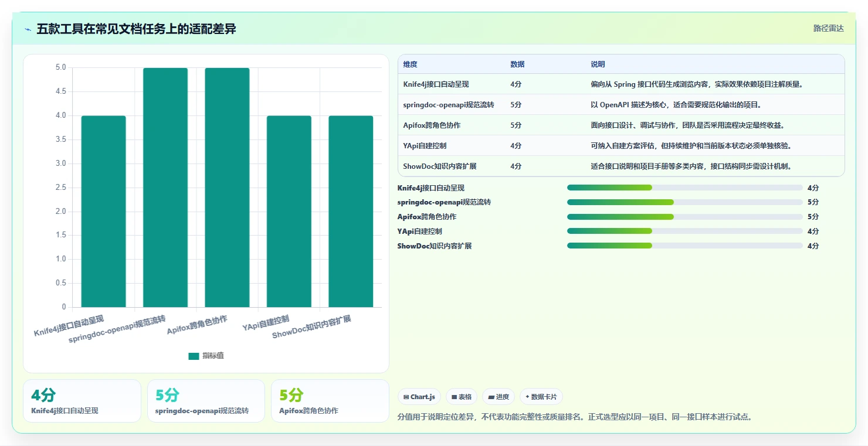Screen dimensions: 868x446
Task: Click the description starting 面向接口设计、调试与协作
Action: (688, 125)
